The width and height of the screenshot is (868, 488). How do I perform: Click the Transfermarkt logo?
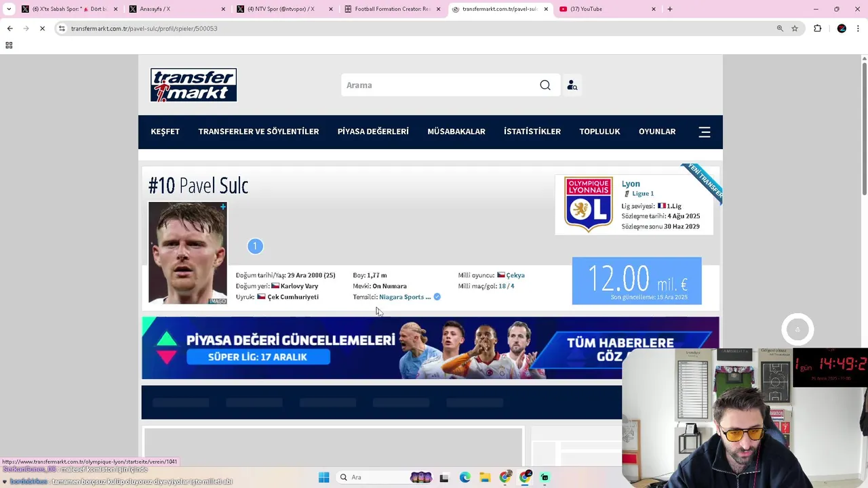[x=193, y=85]
